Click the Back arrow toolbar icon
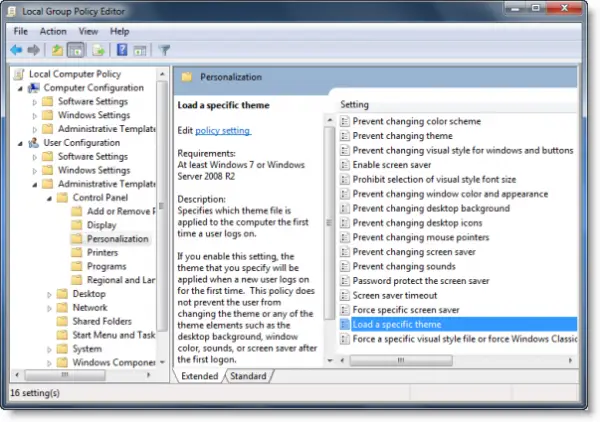Screen dimensions: 600x422 pos(16,50)
